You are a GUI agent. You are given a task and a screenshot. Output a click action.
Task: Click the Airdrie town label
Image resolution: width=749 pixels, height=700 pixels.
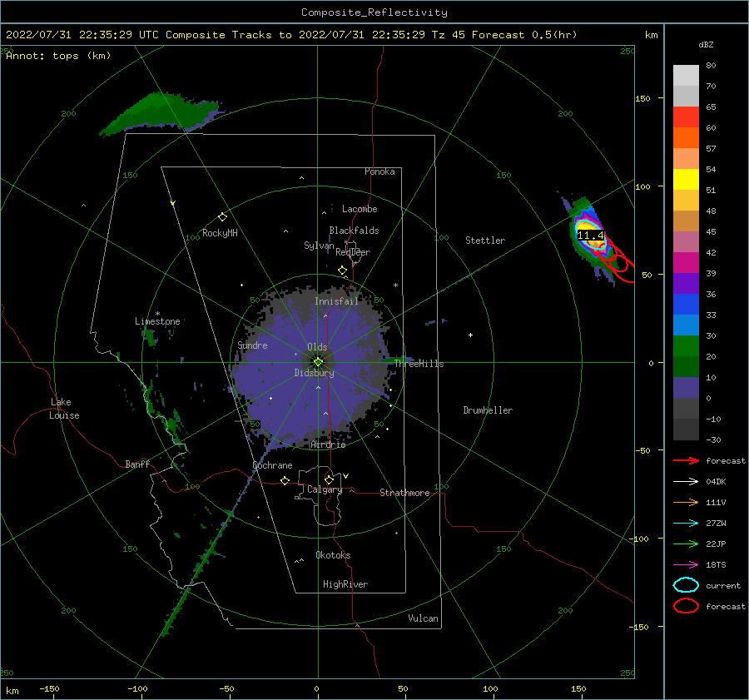(x=328, y=444)
